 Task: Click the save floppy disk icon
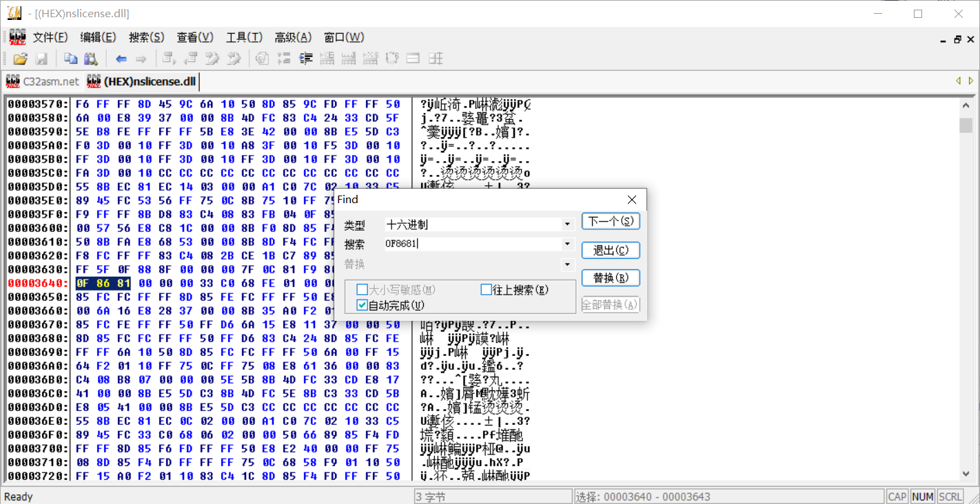point(41,59)
